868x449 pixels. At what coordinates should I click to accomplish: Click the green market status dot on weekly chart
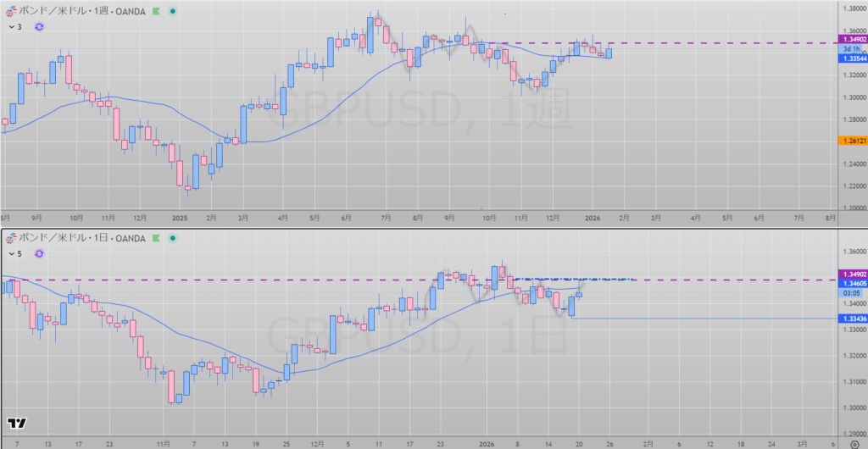[173, 12]
